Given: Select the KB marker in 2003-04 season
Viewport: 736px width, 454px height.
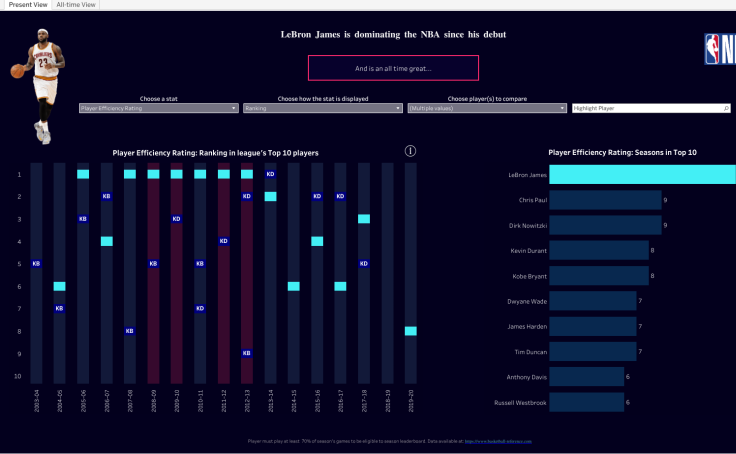Looking at the screenshot, I should 36,263.
